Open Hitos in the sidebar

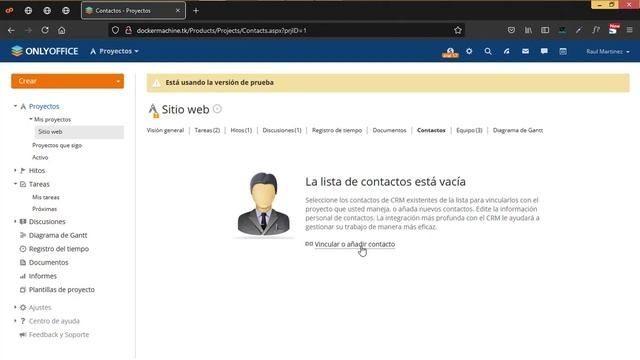[37, 171]
